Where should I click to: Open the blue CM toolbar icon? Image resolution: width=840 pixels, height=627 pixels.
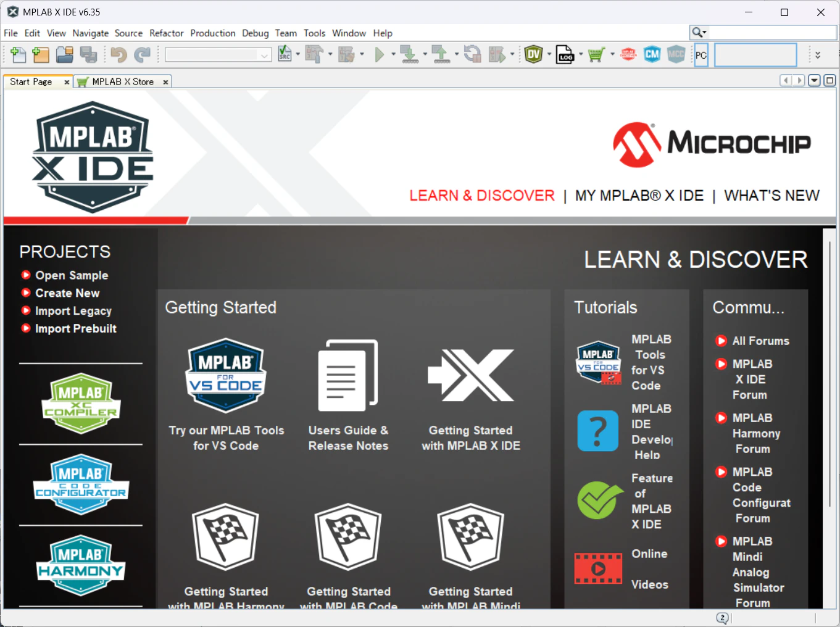tap(652, 54)
